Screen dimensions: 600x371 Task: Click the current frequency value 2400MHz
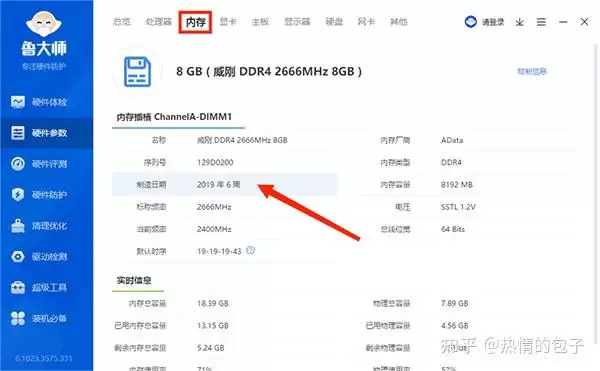click(x=214, y=229)
